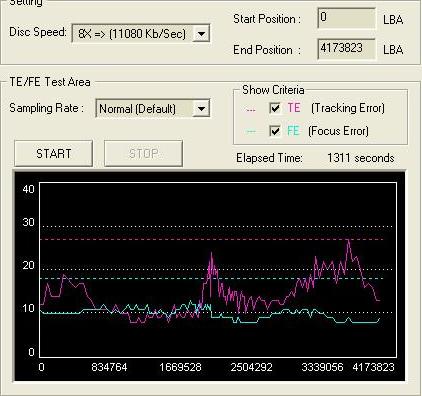Screen dimensions: 422x396
Task: Click the 30 y-axis label
Action: 28,222
